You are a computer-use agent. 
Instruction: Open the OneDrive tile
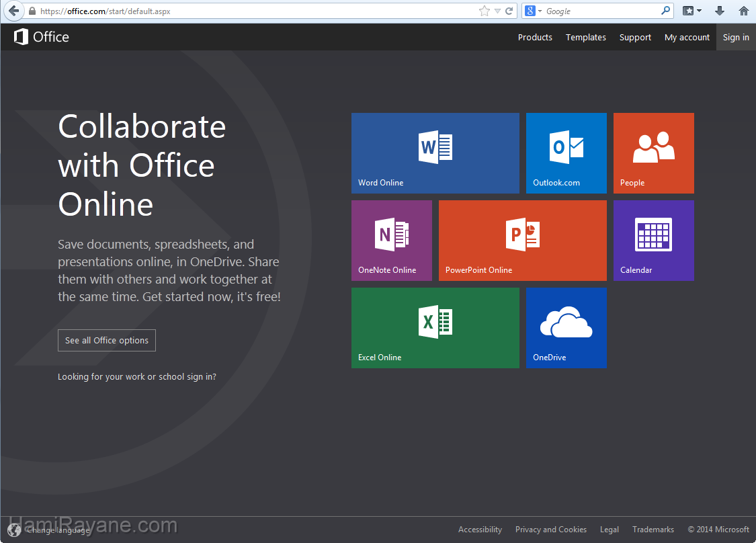[566, 328]
